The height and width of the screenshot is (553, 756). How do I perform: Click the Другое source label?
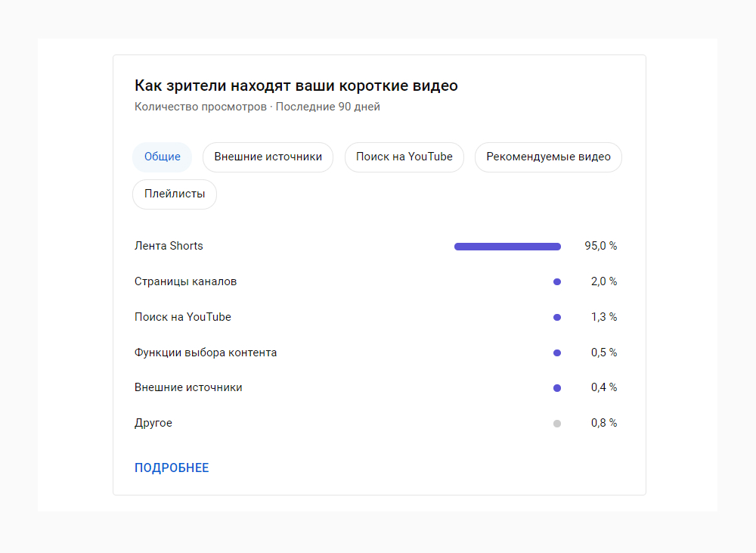point(153,423)
